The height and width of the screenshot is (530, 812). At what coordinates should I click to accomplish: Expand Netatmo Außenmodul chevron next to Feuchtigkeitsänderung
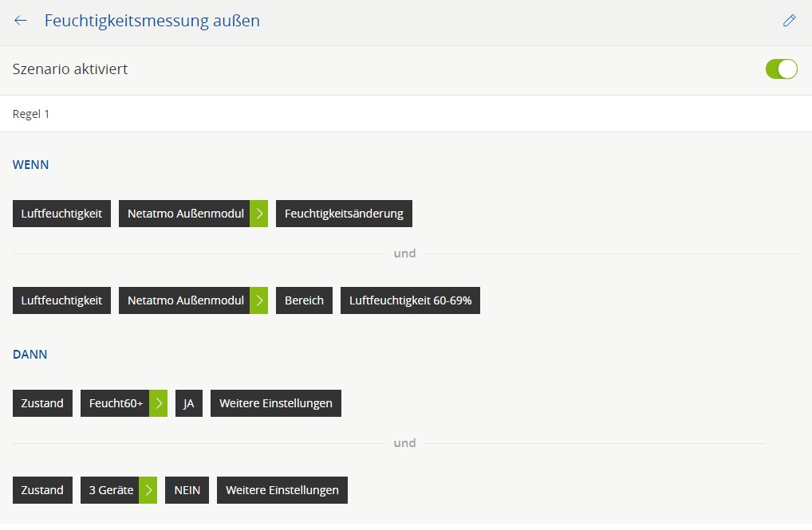[258, 214]
